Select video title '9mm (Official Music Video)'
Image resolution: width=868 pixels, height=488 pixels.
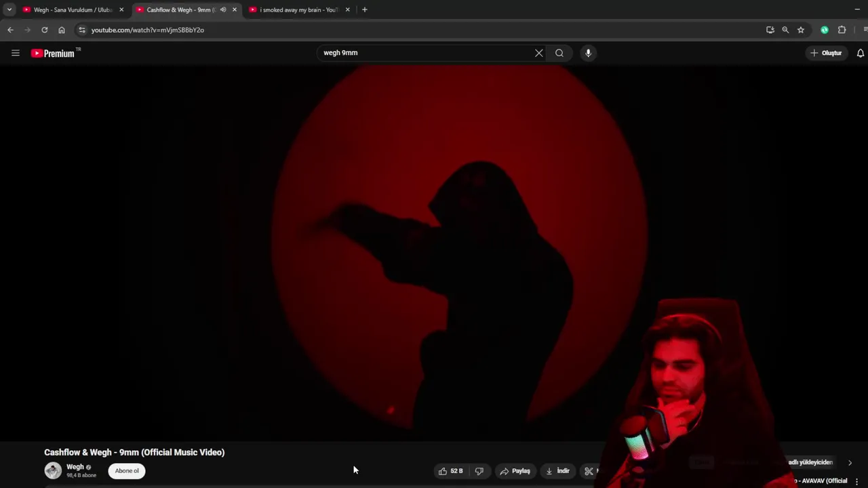pyautogui.click(x=172, y=452)
